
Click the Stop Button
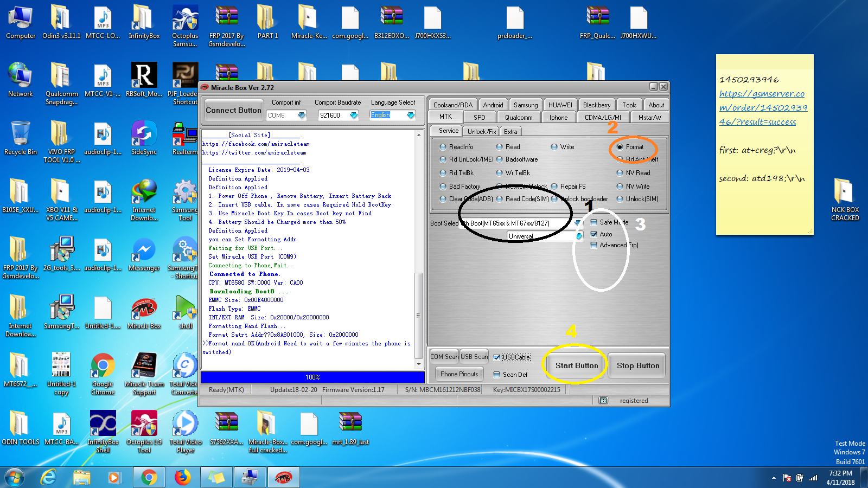coord(638,366)
